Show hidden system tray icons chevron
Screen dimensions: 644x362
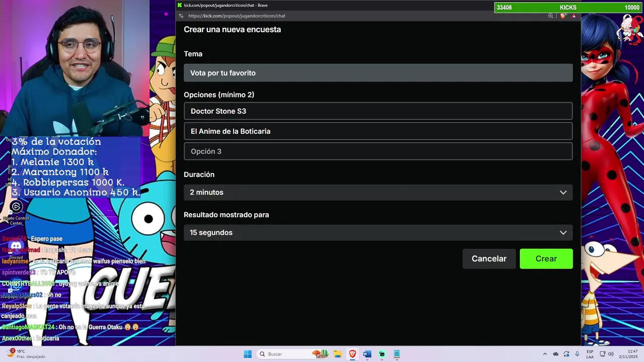pos(544,354)
